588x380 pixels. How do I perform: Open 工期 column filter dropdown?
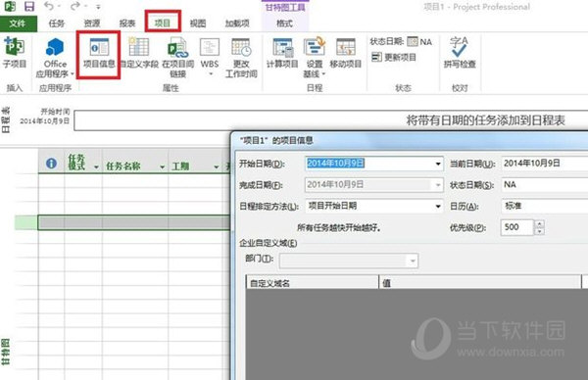(216, 167)
